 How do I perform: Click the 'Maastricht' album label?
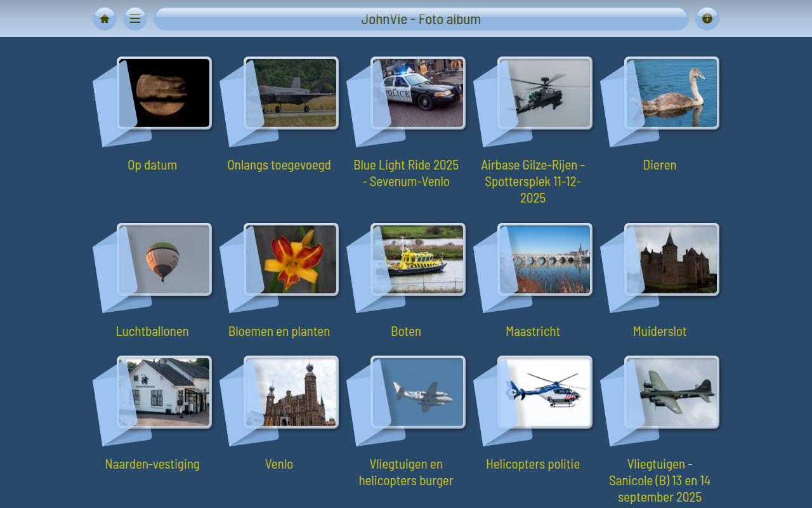pyautogui.click(x=533, y=331)
